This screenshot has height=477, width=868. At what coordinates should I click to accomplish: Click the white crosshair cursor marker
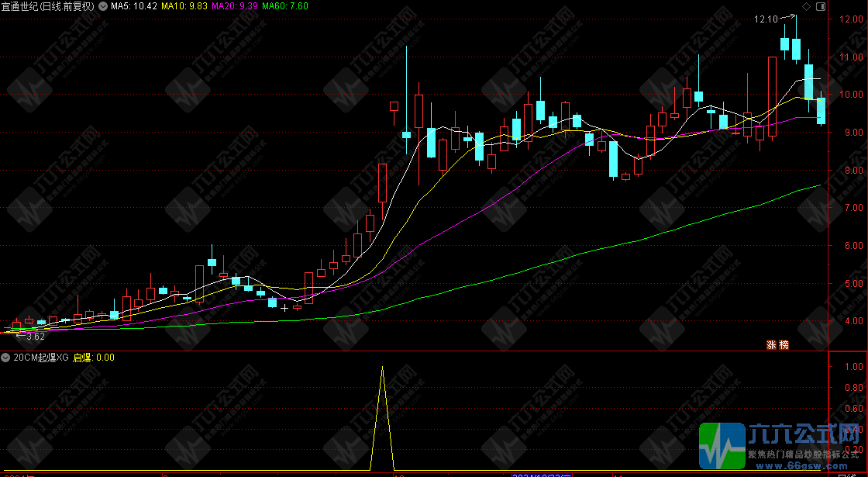284,308
